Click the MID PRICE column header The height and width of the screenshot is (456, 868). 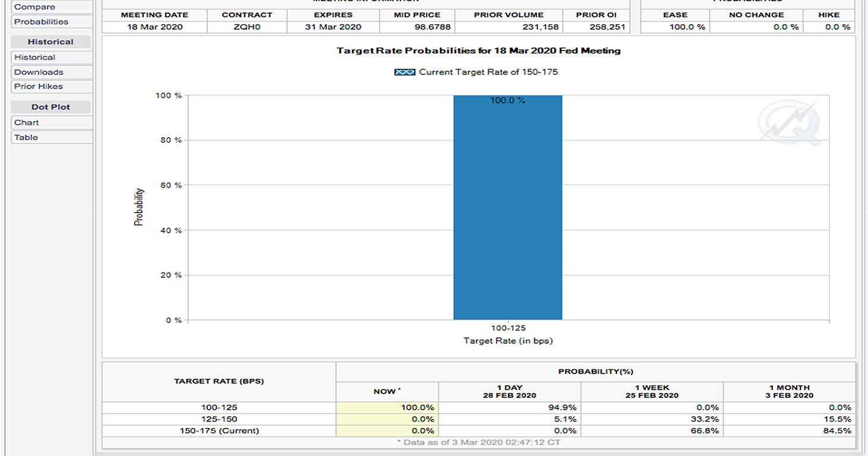point(417,15)
